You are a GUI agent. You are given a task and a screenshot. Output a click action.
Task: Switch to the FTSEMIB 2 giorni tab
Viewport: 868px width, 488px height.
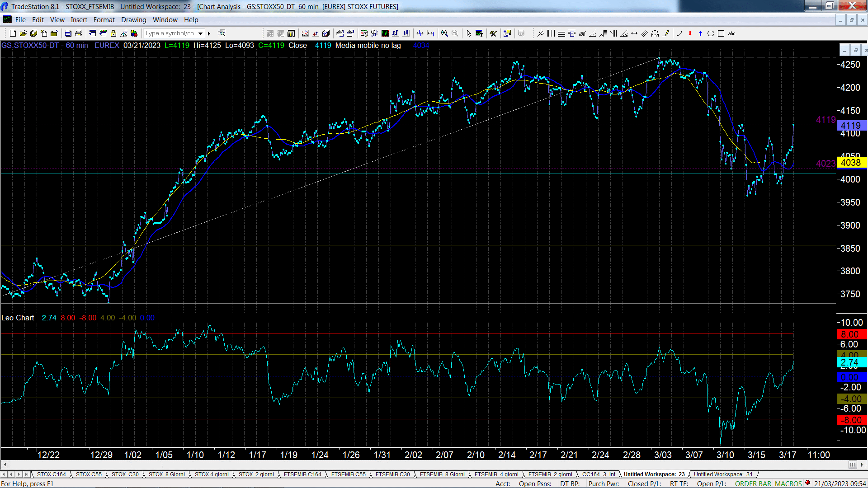(x=550, y=474)
